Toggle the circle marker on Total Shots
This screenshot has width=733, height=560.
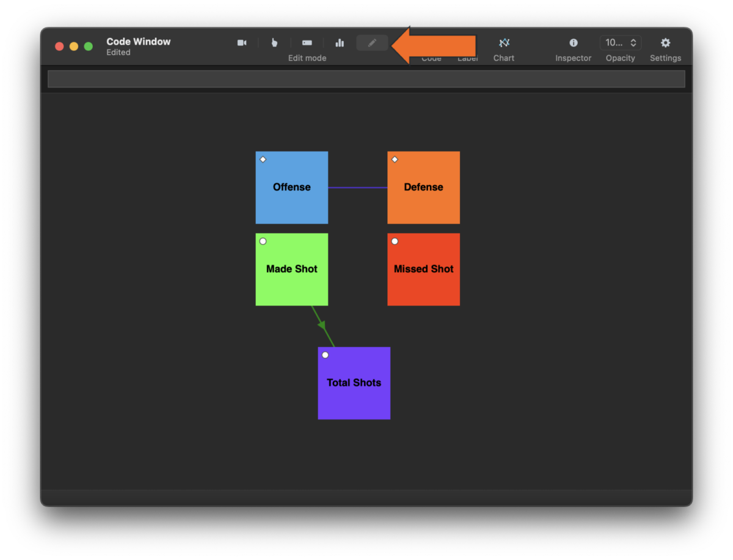pyautogui.click(x=325, y=355)
